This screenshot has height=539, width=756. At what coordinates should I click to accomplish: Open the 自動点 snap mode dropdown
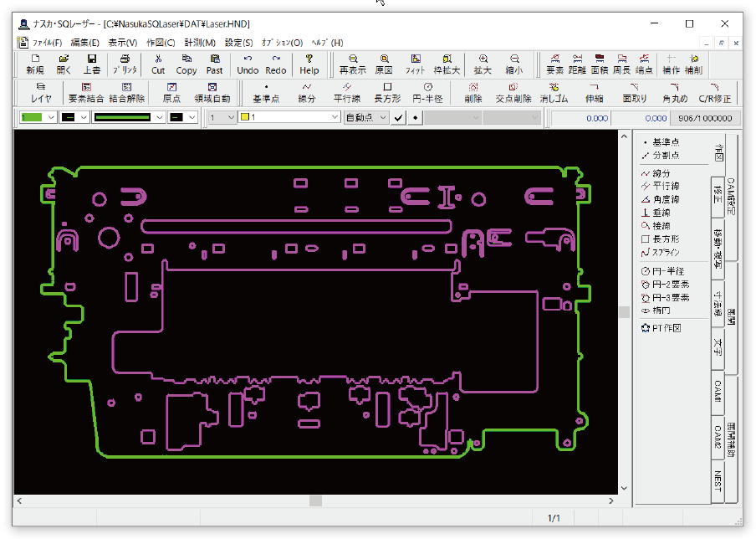click(368, 117)
